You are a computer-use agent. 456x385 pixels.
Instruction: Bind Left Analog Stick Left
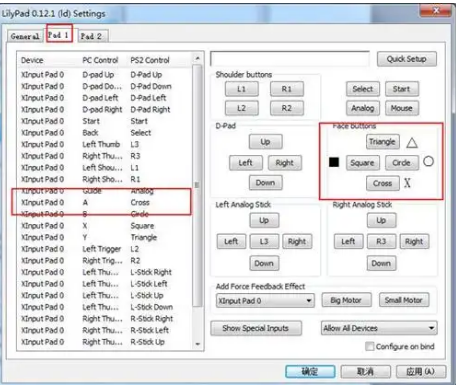pyautogui.click(x=231, y=242)
